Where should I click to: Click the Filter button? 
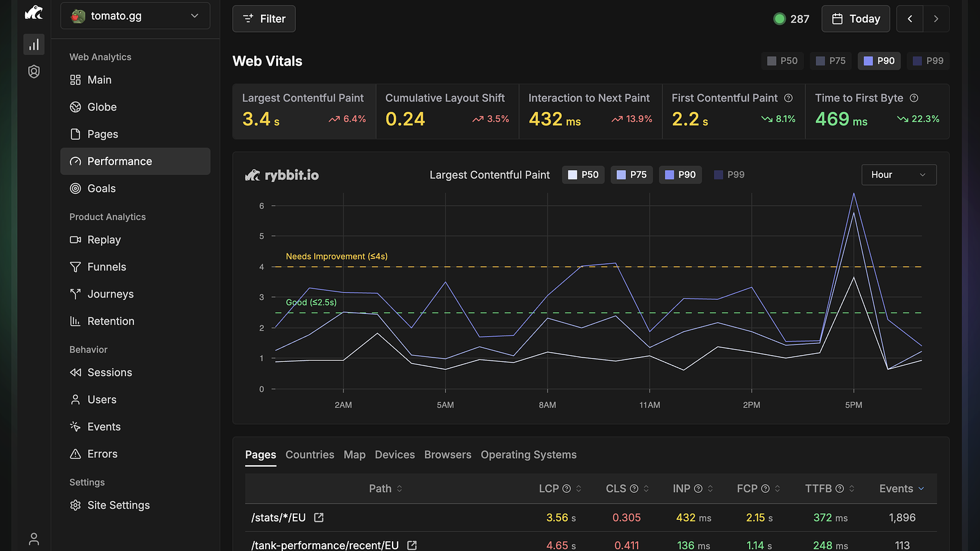[x=264, y=19]
